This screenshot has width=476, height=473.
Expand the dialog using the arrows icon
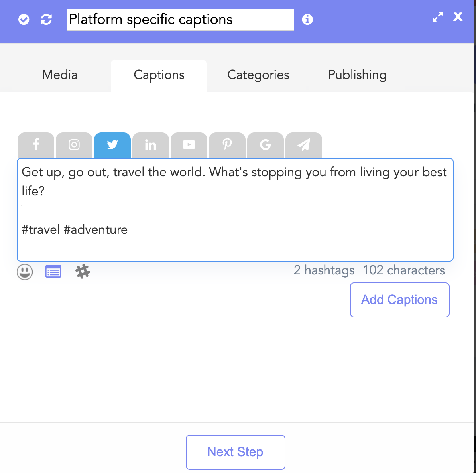[437, 17]
